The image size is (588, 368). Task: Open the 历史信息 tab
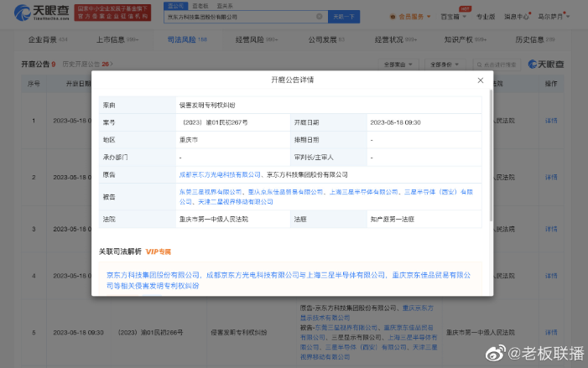[x=535, y=39]
